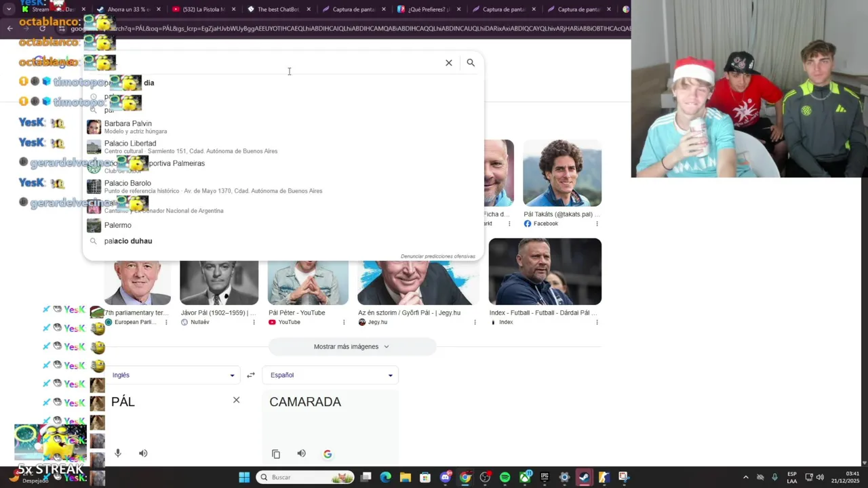868x488 pixels.
Task: Open Xbox app from the taskbar
Action: [x=525, y=477]
